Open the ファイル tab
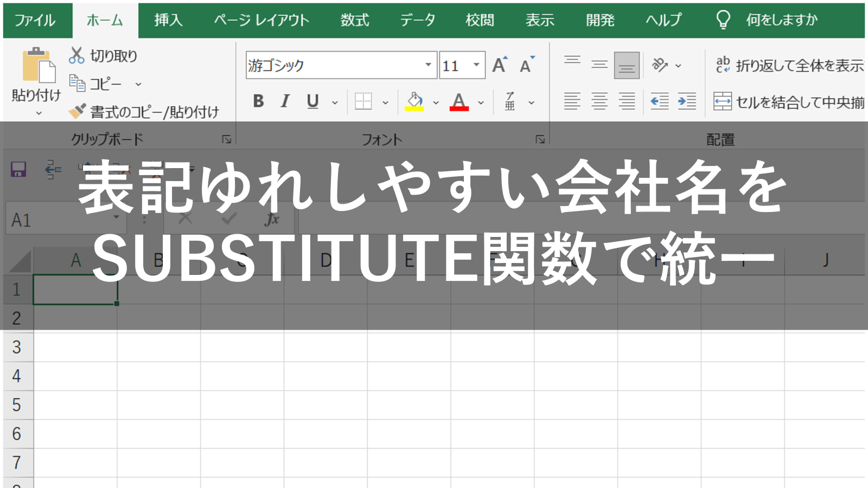 point(35,20)
